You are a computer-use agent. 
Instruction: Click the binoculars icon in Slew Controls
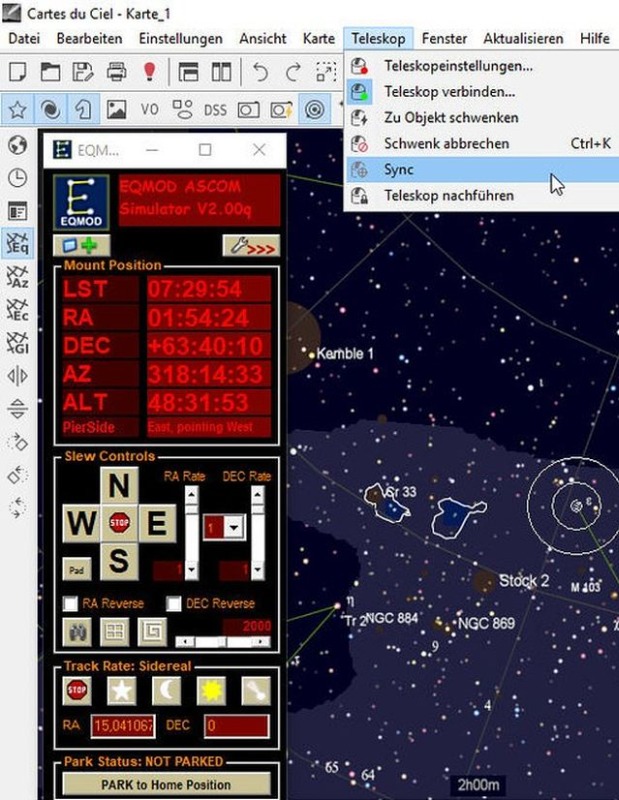77,632
